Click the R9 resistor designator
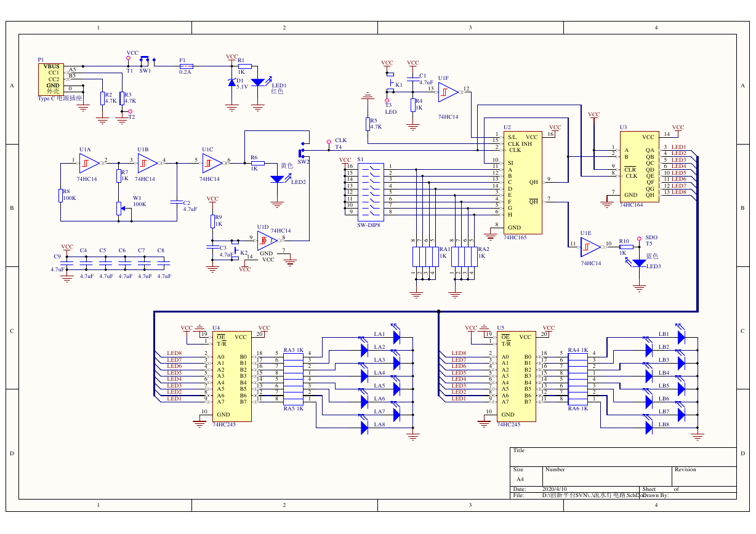This screenshot has width=756, height=534. (x=219, y=217)
